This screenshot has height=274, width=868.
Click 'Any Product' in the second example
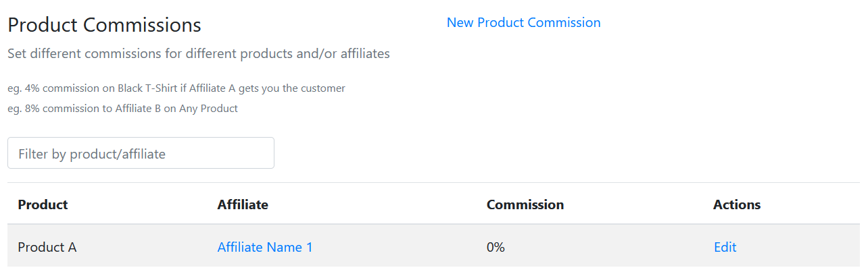(208, 108)
